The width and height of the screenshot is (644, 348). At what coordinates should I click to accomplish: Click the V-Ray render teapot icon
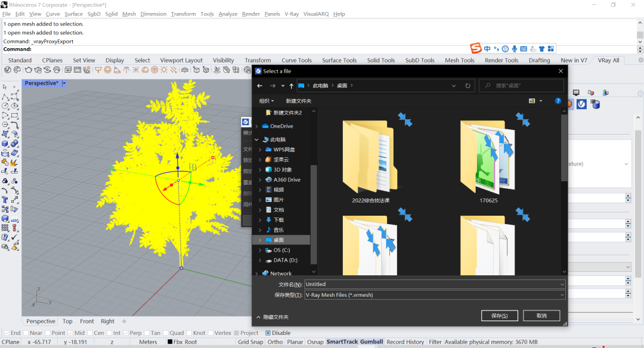coord(29,70)
